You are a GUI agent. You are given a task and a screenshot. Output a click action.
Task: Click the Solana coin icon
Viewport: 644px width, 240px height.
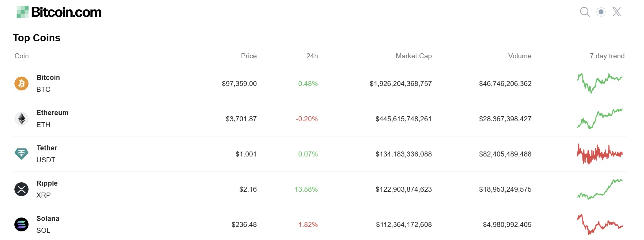21,224
